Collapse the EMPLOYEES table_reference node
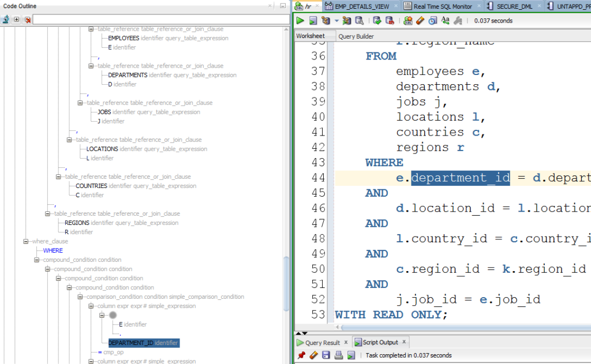591x364 pixels. point(91,29)
